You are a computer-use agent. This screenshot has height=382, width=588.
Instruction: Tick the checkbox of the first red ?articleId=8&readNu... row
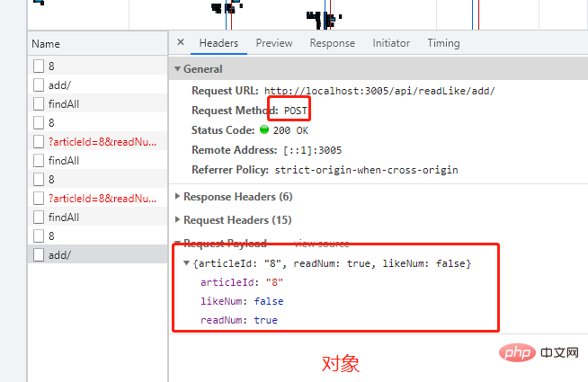[39, 142]
